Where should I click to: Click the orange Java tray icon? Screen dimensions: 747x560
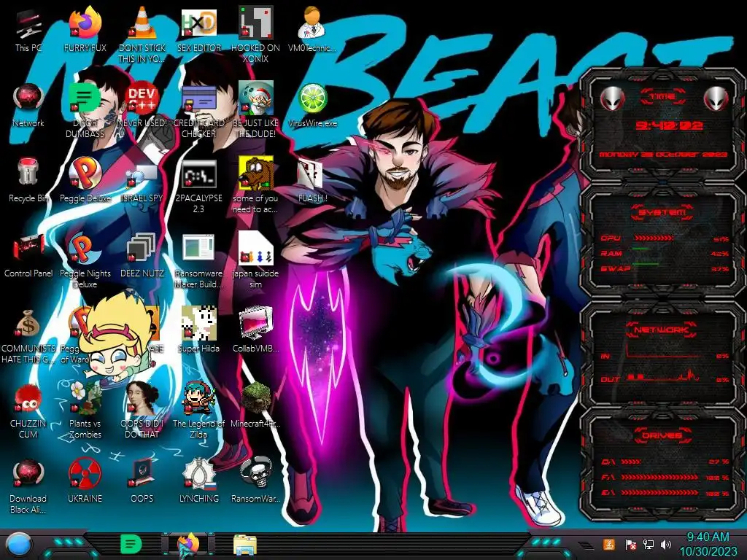(x=609, y=544)
